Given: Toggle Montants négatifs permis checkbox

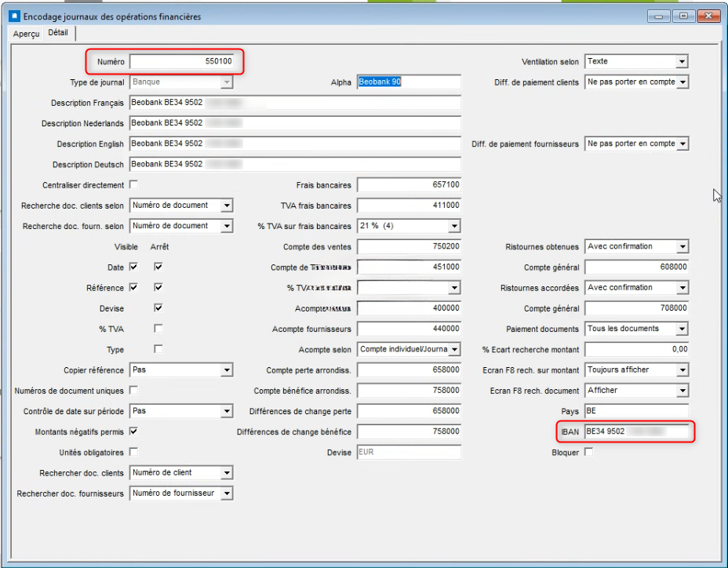Looking at the screenshot, I should coord(133,431).
